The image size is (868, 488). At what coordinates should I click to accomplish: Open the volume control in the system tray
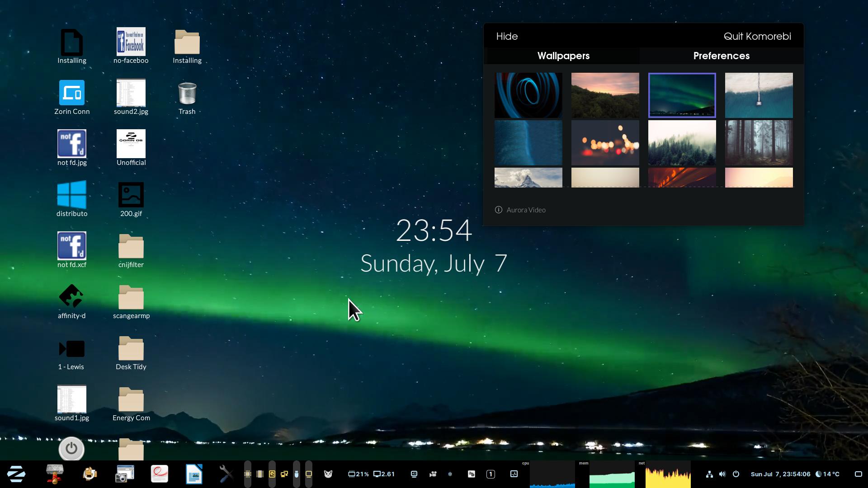coord(722,474)
